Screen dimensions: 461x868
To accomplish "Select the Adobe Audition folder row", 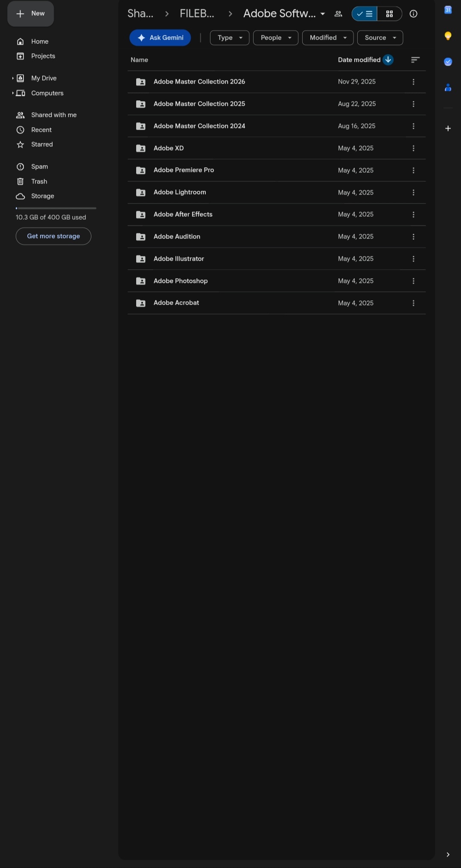I will point(277,237).
